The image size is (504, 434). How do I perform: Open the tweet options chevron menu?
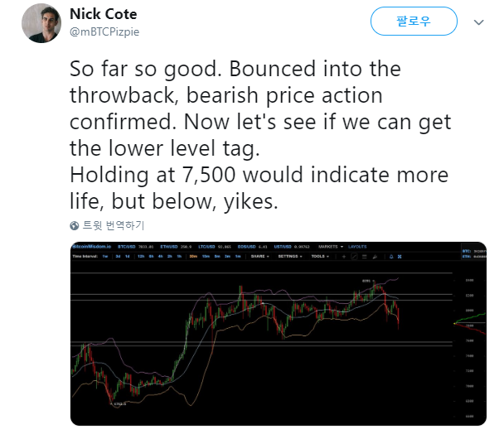pyautogui.click(x=478, y=22)
